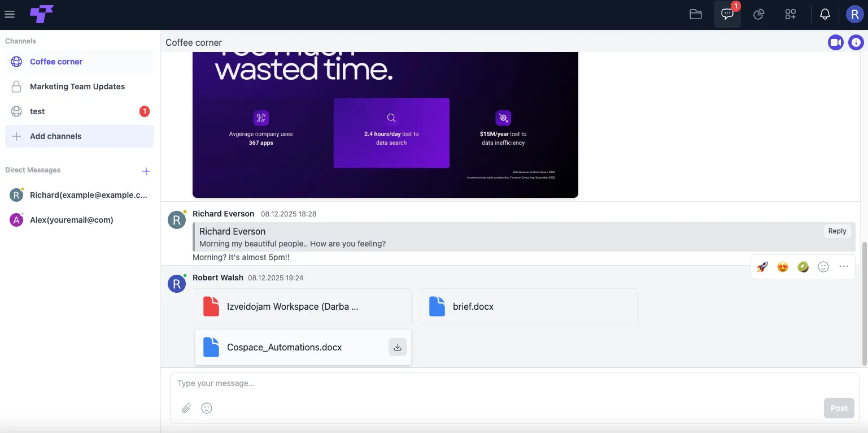
Task: Click the "Direct Messages" section heading
Action: point(33,170)
